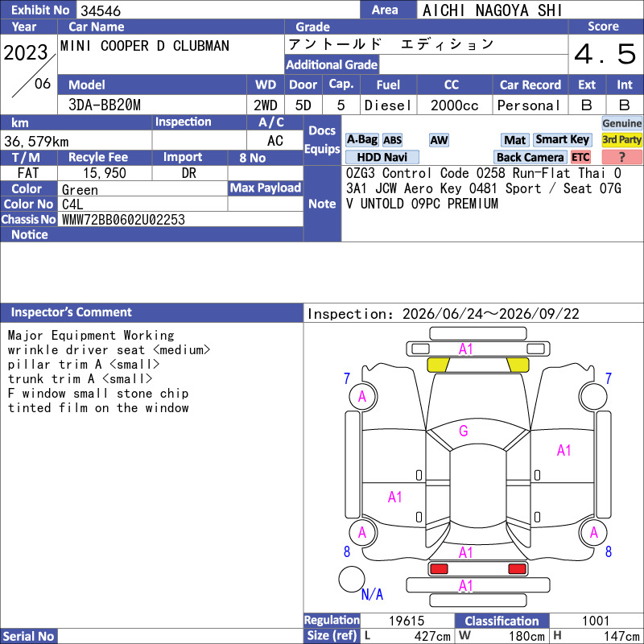This screenshot has height=644, width=644.
Task: Click the height value 147cm
Action: [621, 636]
